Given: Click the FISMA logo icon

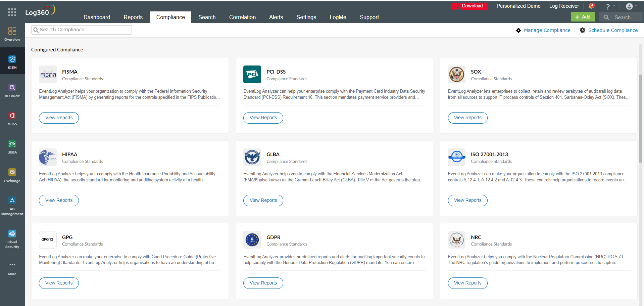Looking at the screenshot, I should point(48,74).
